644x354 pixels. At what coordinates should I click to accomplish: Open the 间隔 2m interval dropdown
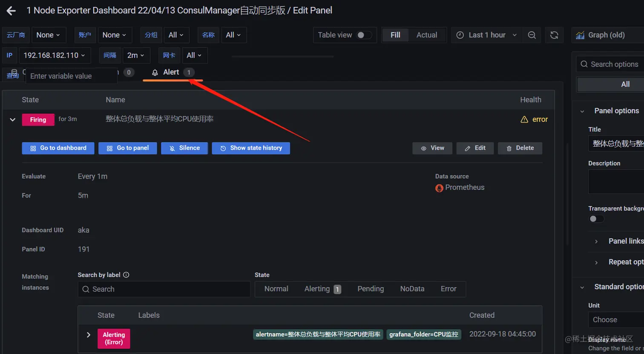136,55
